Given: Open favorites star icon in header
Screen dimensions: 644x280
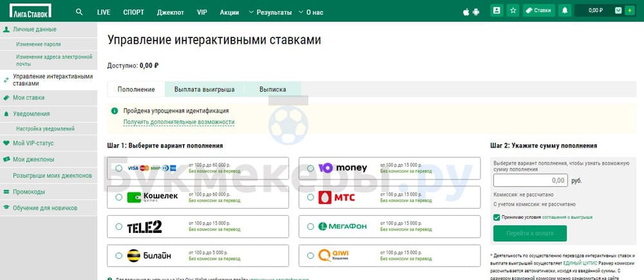Looking at the screenshot, I should pyautogui.click(x=513, y=11).
